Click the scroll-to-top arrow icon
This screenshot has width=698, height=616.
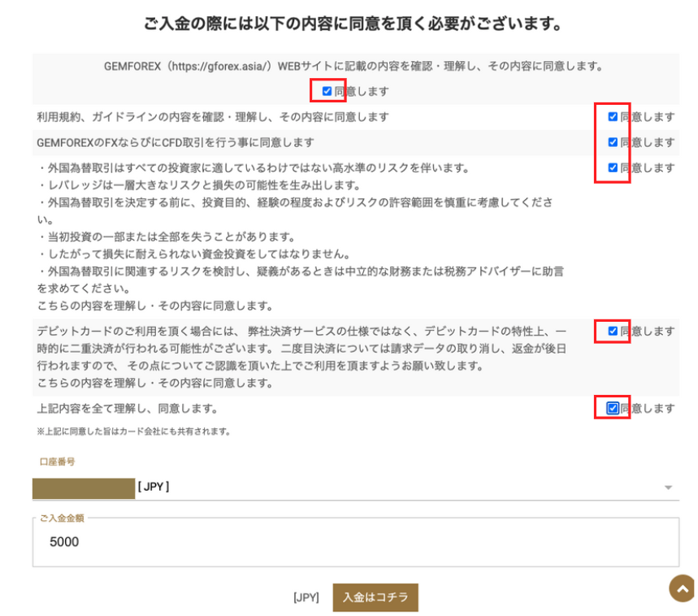(x=683, y=588)
